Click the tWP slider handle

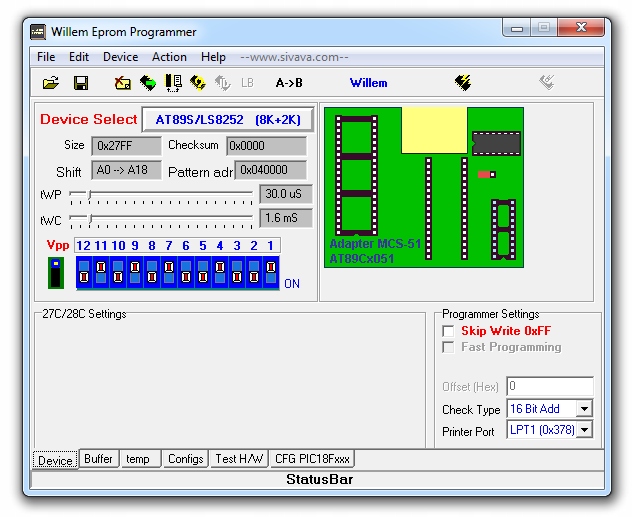click(x=90, y=195)
